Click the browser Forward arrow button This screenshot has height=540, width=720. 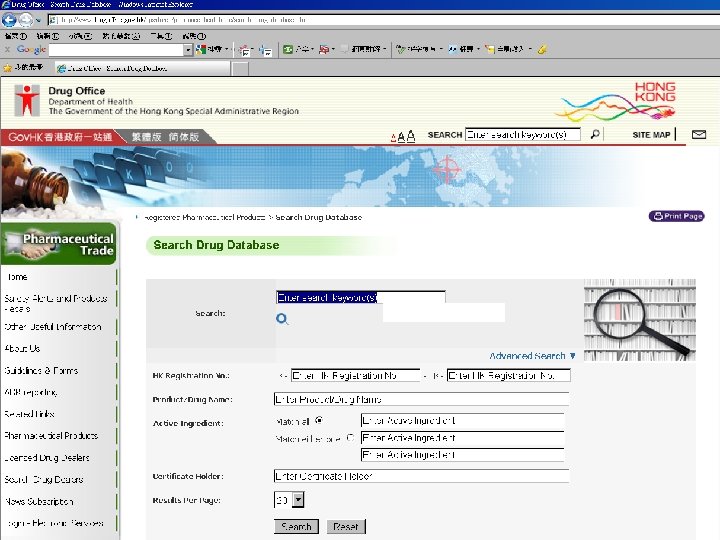26,20
